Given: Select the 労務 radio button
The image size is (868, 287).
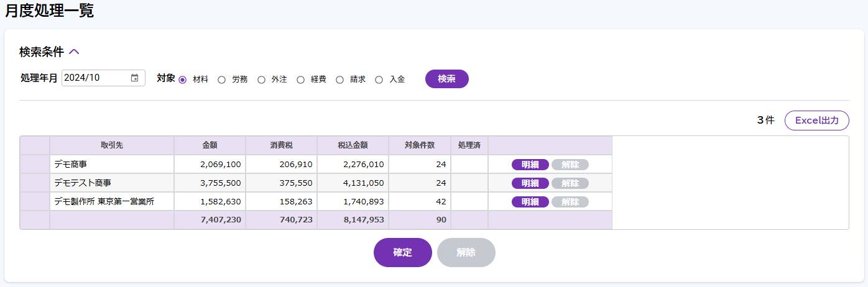Looking at the screenshot, I should coord(221,80).
